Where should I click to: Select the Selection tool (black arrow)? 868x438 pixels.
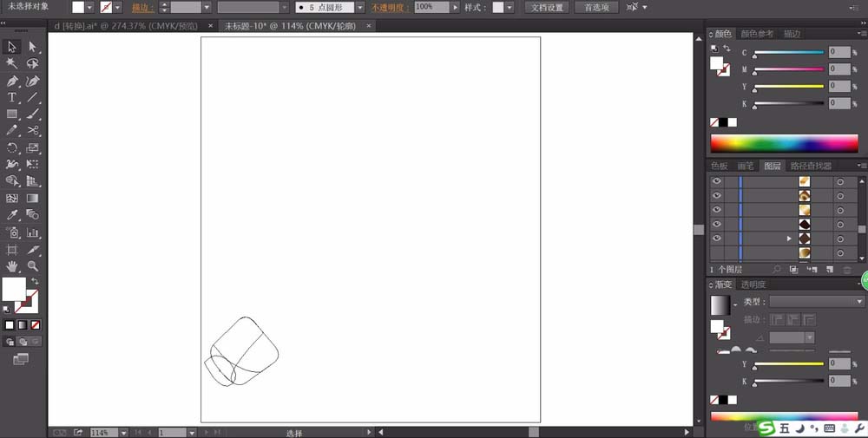point(12,47)
